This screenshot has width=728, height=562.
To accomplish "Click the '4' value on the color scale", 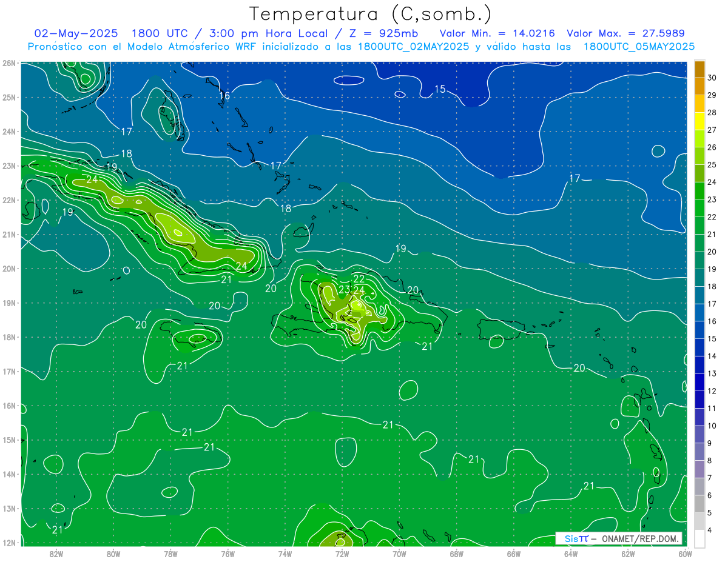I will 710,530.
